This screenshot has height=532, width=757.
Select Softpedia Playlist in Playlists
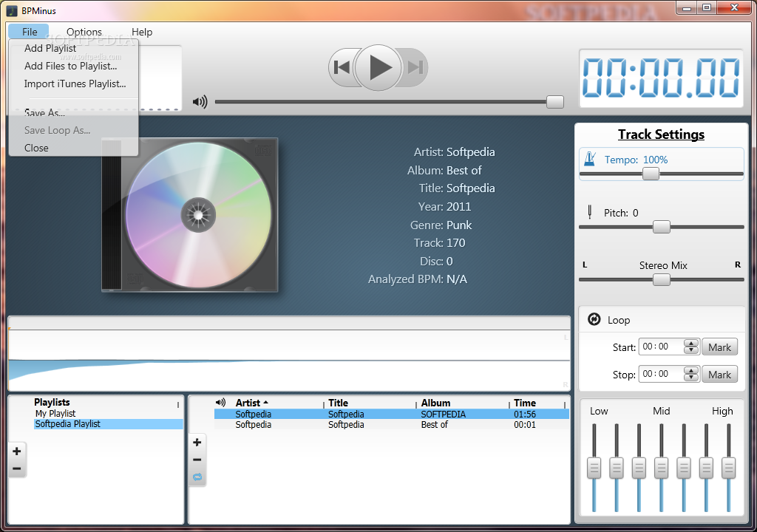point(108,424)
